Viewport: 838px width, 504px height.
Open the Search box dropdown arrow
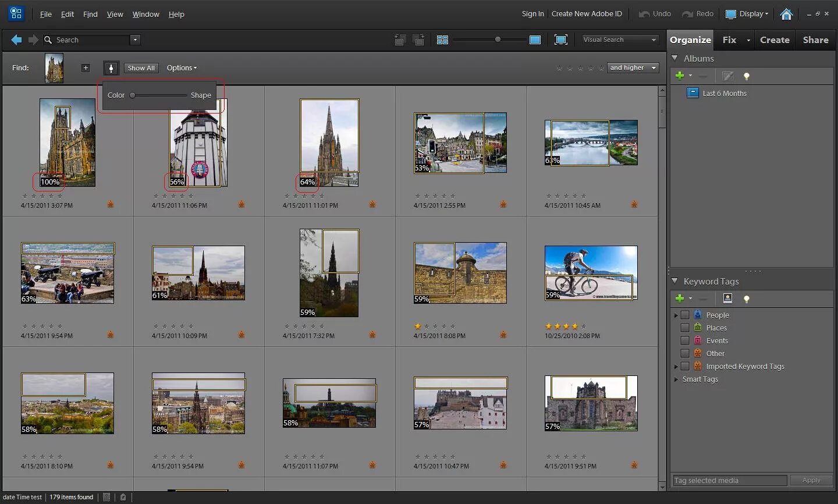click(x=135, y=40)
